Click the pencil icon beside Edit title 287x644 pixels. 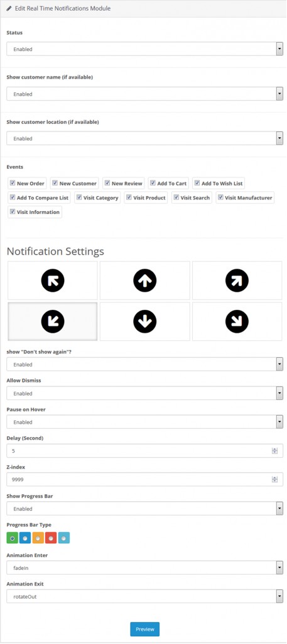[x=9, y=8]
